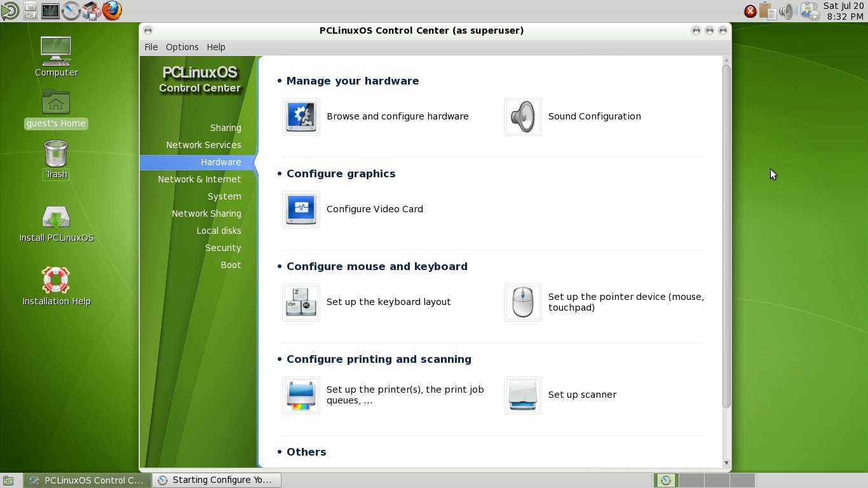Select the Trash desktop icon
The image size is (868, 488).
point(56,154)
